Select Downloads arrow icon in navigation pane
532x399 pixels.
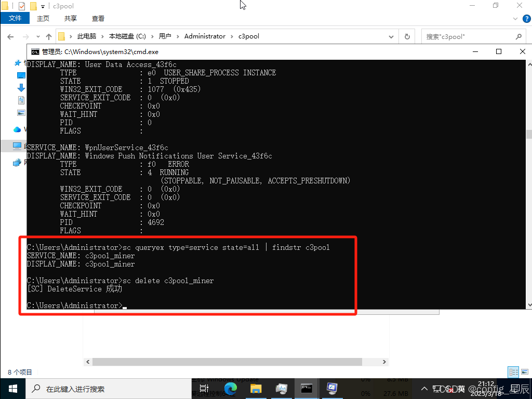pos(21,88)
